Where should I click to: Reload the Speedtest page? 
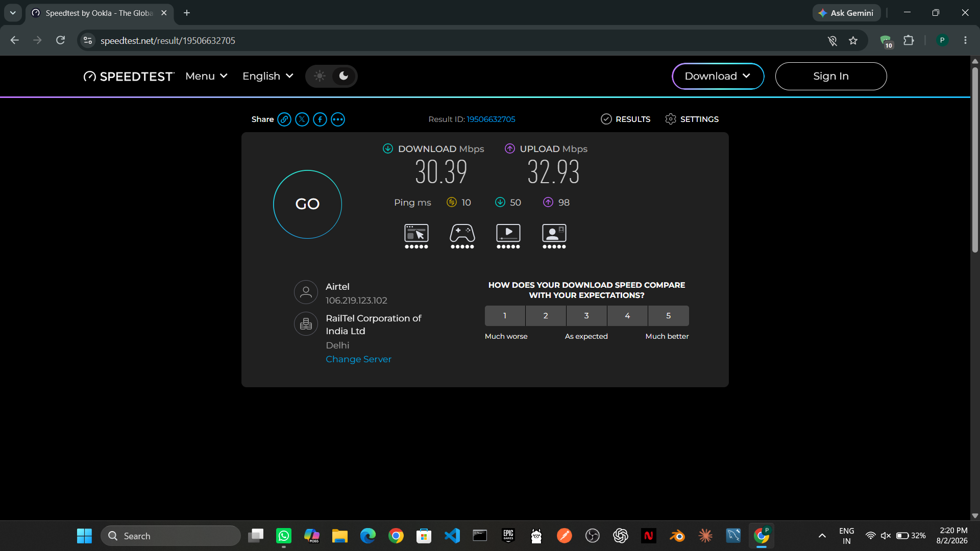click(x=60, y=41)
